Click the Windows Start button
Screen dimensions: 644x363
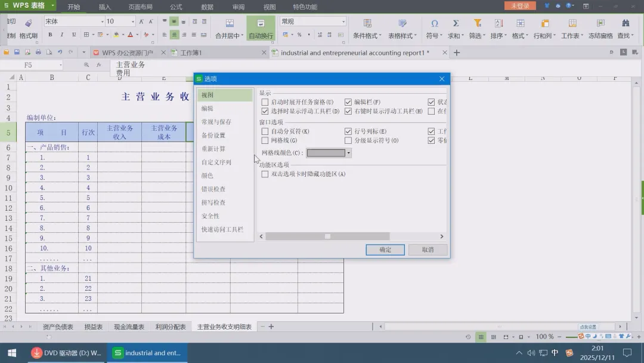pos(12,353)
